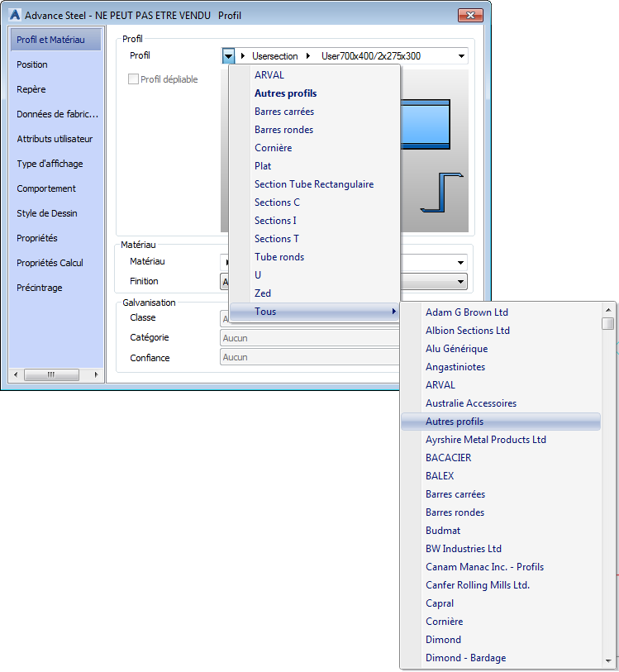Expand the arrow before User700x400/2x275x300

tap(308, 56)
